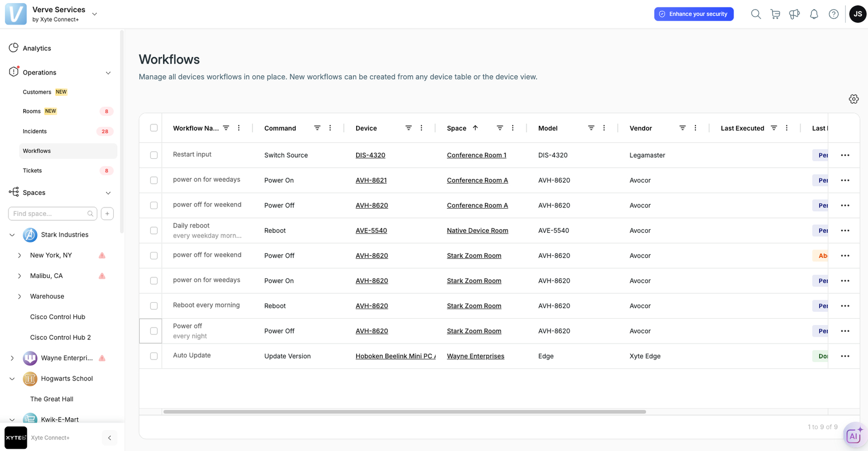Click the Enhance your security button
Image resolution: width=868 pixels, height=451 pixels.
pyautogui.click(x=694, y=14)
